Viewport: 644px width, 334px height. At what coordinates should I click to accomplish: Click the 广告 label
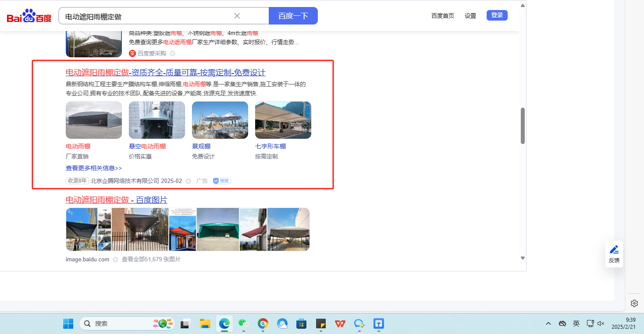tap(202, 181)
